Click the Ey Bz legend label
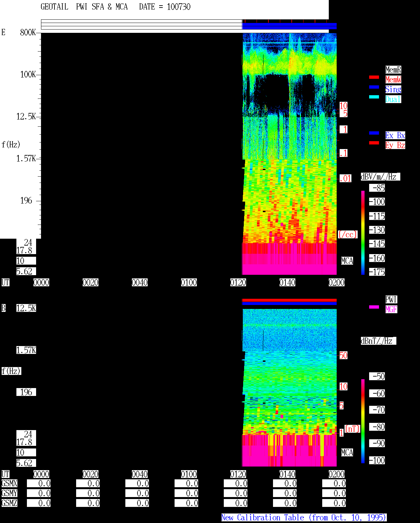Viewport: 420px width, 523px height. pyautogui.click(x=395, y=145)
